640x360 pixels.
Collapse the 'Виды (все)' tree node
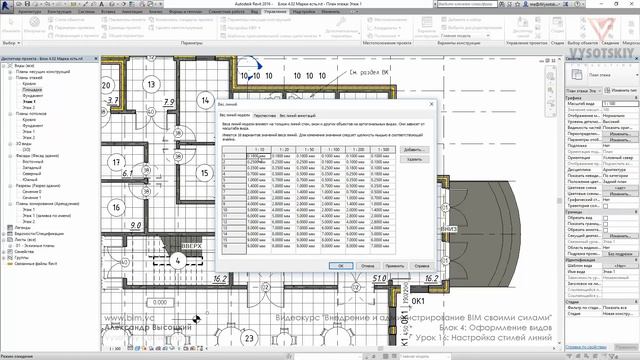tap(4, 66)
